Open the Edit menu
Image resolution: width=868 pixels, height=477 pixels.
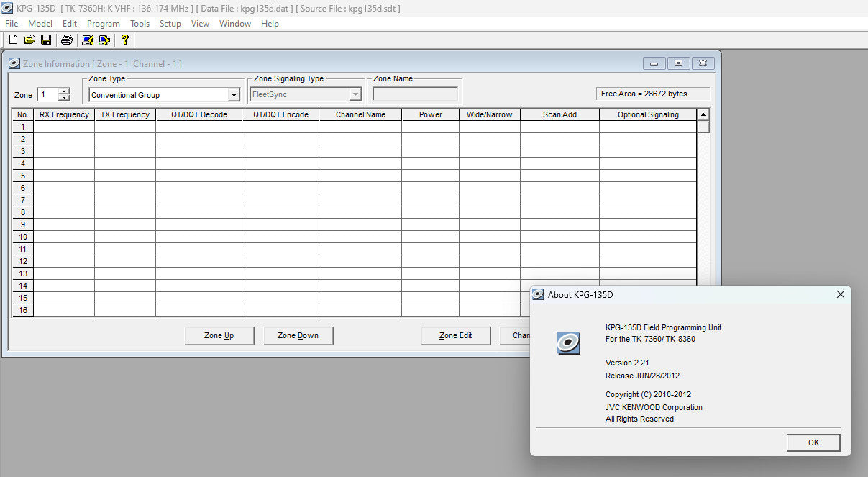tap(69, 24)
